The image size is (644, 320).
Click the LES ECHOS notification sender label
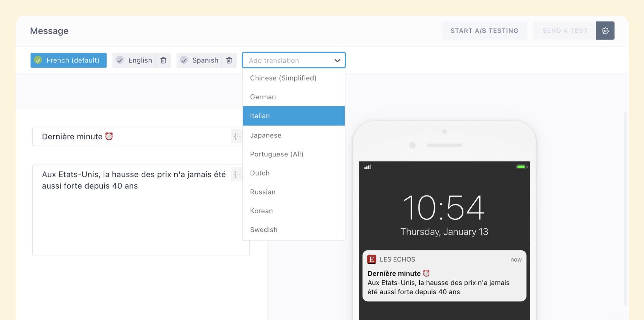397,259
